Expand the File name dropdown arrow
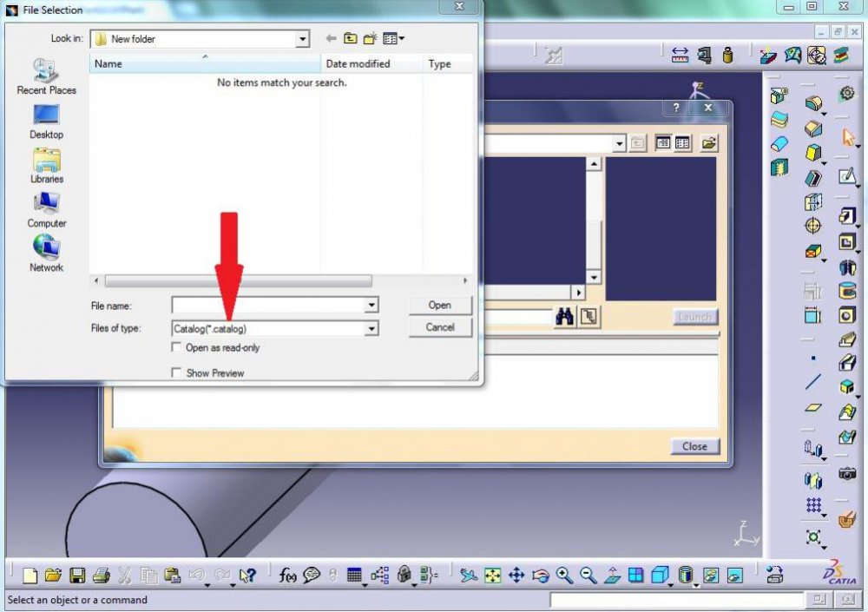 tap(372, 306)
